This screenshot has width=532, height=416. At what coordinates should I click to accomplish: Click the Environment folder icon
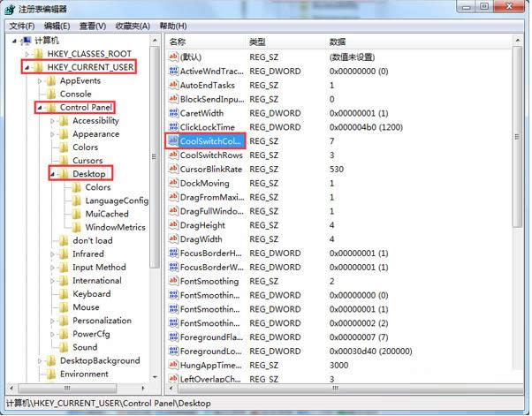coord(51,374)
